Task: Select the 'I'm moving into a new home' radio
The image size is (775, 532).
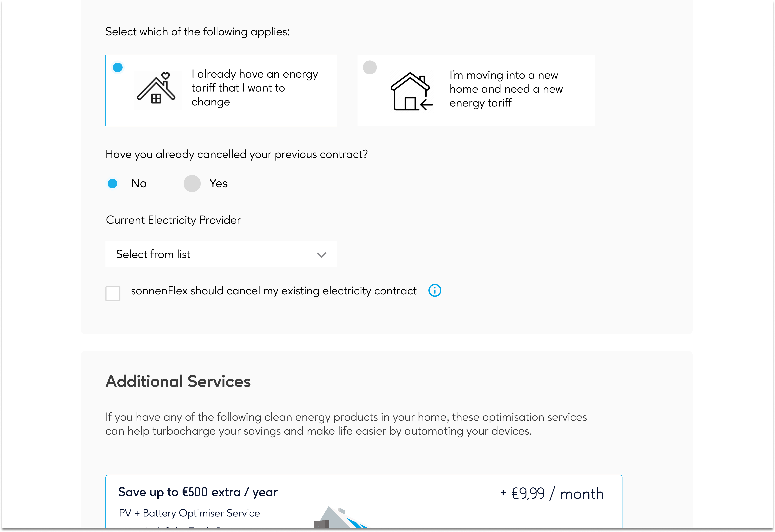Action: [369, 68]
